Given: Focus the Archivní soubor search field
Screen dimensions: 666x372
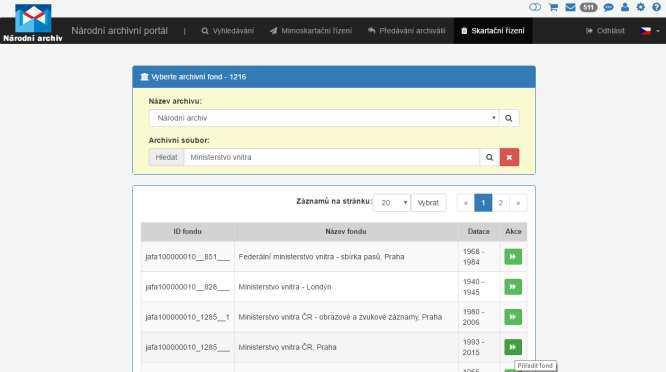Looking at the screenshot, I should coord(331,157).
